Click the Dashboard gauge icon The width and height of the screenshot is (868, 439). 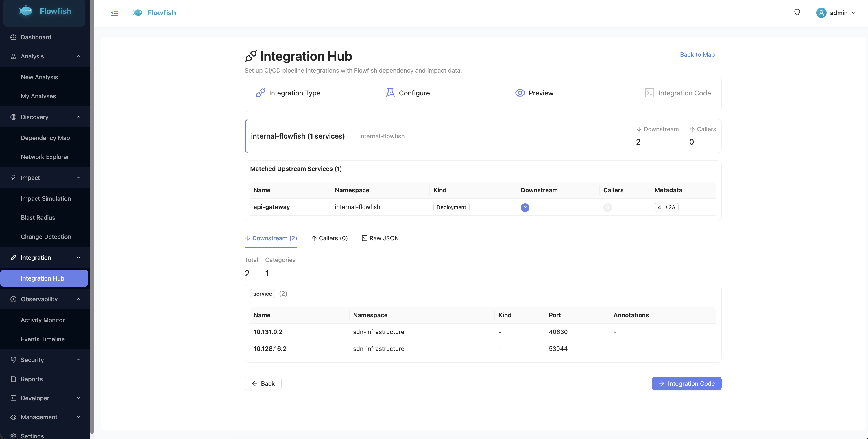coord(14,37)
